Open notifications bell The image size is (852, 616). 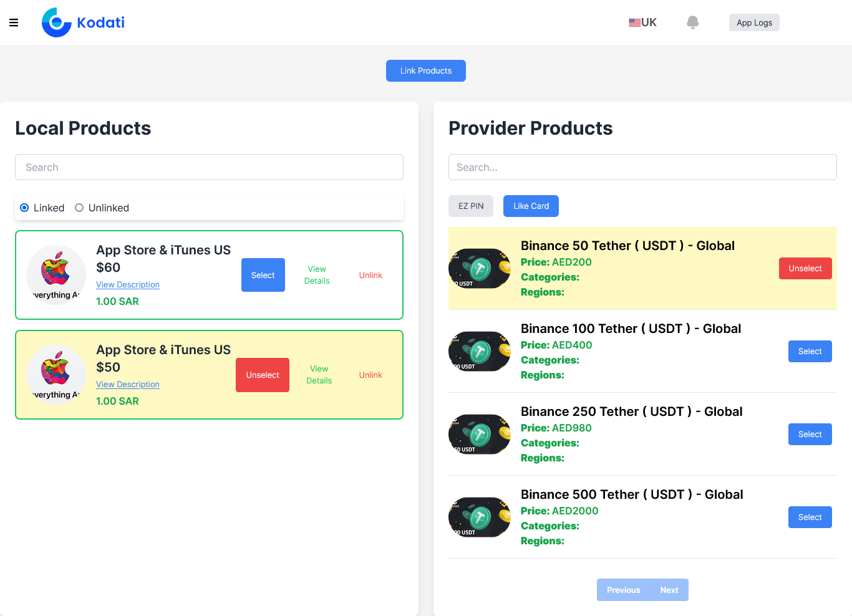tap(692, 22)
